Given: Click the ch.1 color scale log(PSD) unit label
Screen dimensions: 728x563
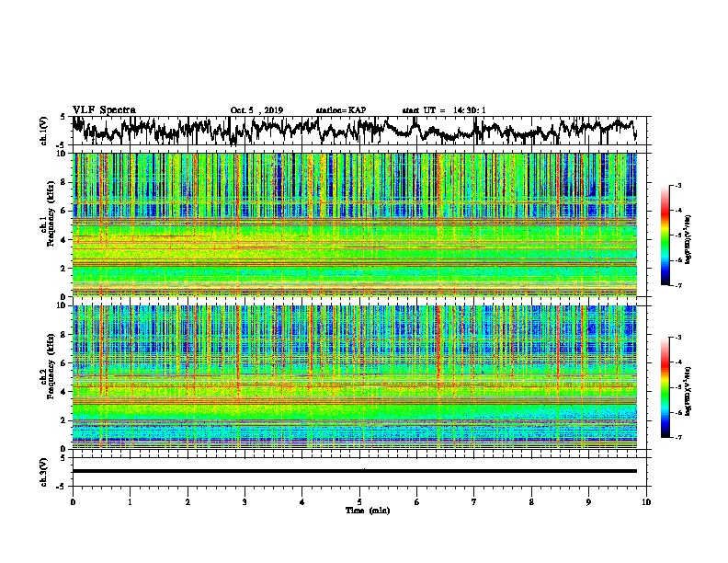Looking at the screenshot, I should coord(688,239).
